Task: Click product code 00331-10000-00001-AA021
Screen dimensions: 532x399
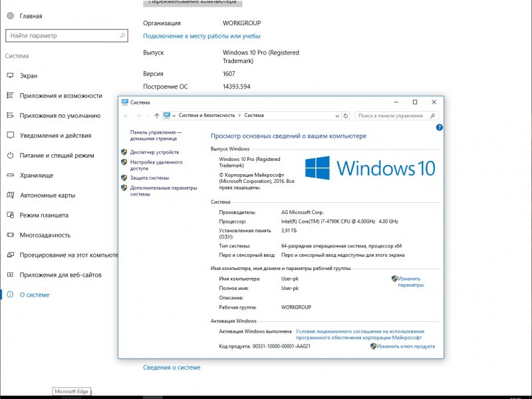Action: 281,346
